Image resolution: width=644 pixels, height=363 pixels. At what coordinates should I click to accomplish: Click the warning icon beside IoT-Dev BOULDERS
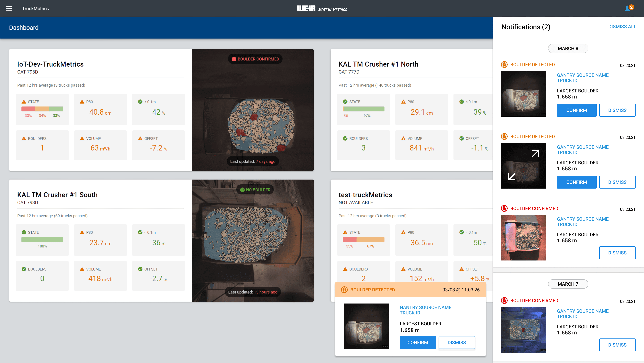pyautogui.click(x=24, y=139)
